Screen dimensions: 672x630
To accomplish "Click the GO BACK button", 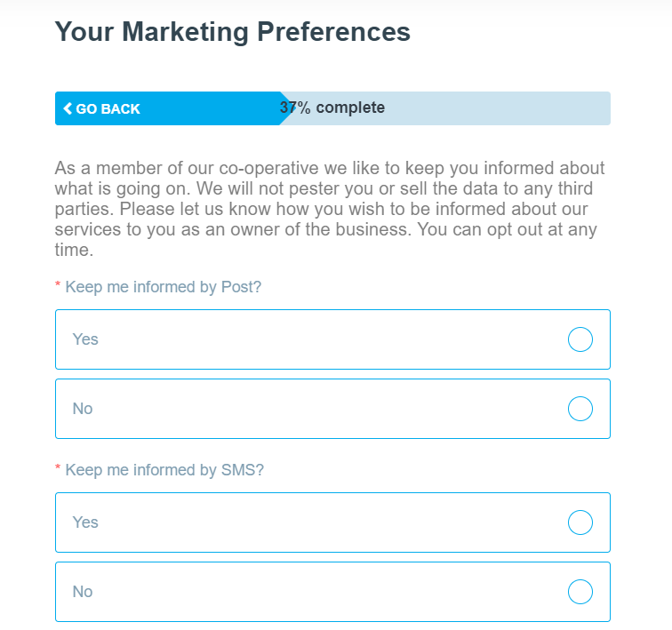I will [x=101, y=108].
